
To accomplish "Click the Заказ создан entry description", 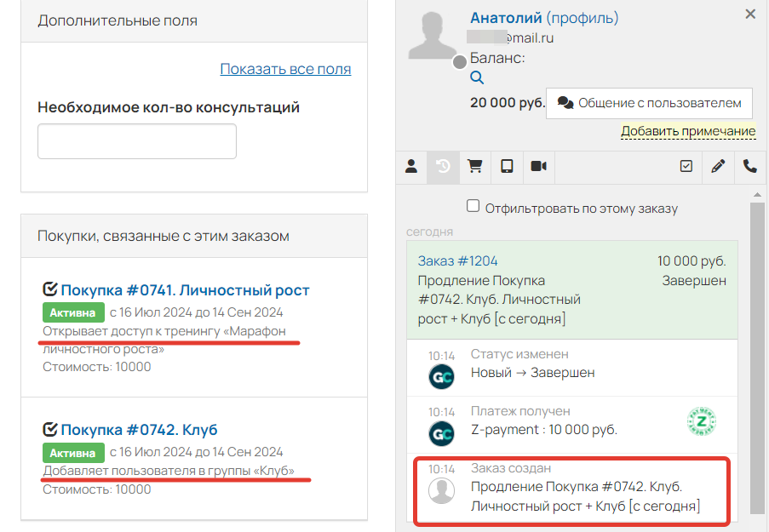I will coord(585,496).
